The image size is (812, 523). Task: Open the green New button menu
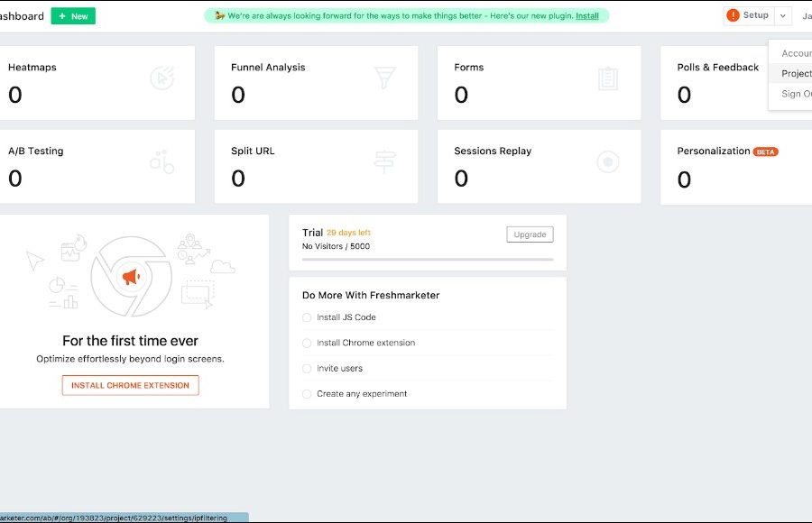(x=73, y=16)
